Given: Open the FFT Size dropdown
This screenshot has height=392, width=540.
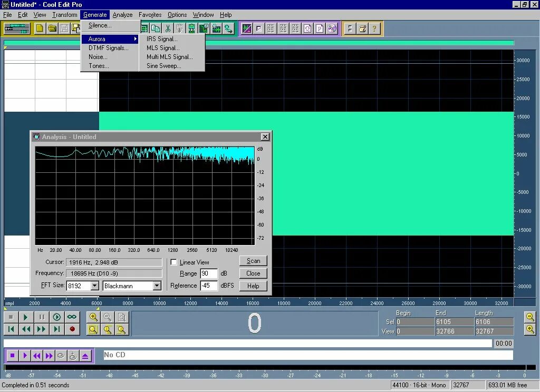Looking at the screenshot, I should point(95,286).
